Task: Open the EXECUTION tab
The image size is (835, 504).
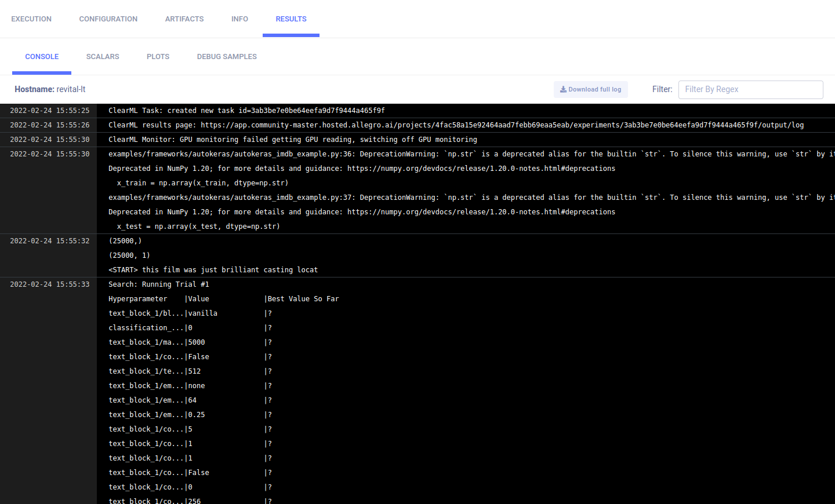Action: pos(31,19)
